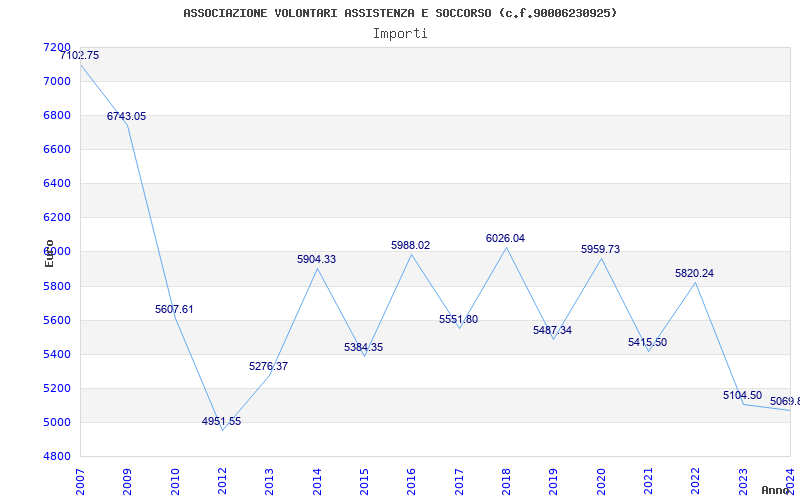Select the 6743.05 data label
800x500 pixels.
(126, 116)
